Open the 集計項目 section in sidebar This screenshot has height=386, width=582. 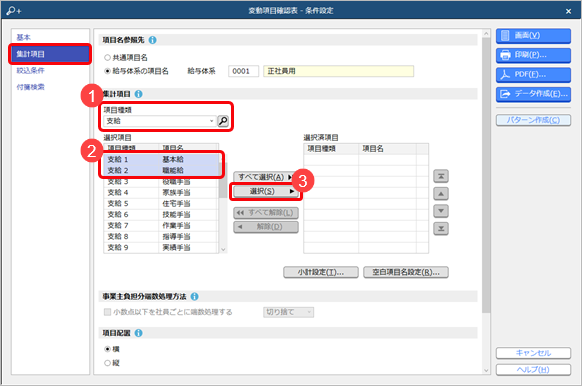[49, 54]
